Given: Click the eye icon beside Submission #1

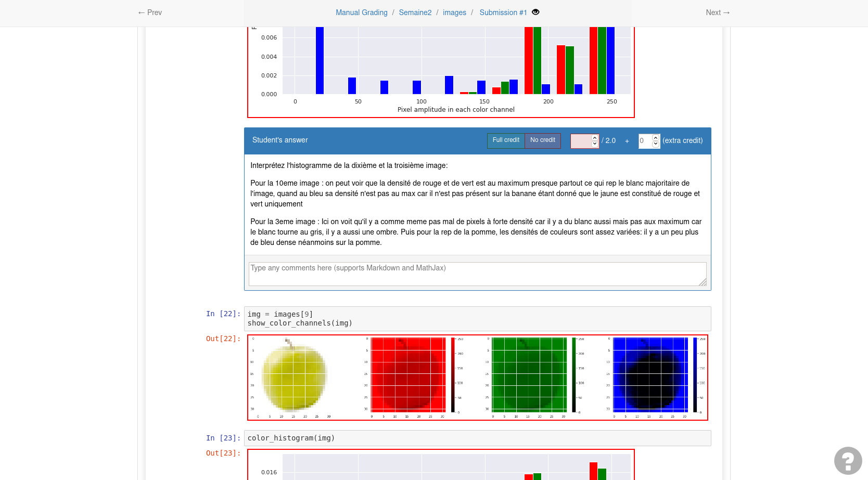Looking at the screenshot, I should [535, 12].
